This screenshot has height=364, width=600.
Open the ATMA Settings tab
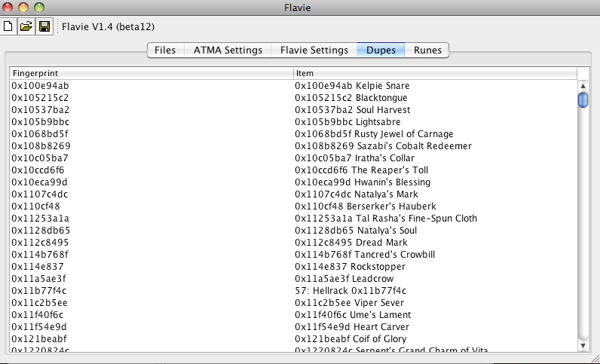tap(228, 50)
